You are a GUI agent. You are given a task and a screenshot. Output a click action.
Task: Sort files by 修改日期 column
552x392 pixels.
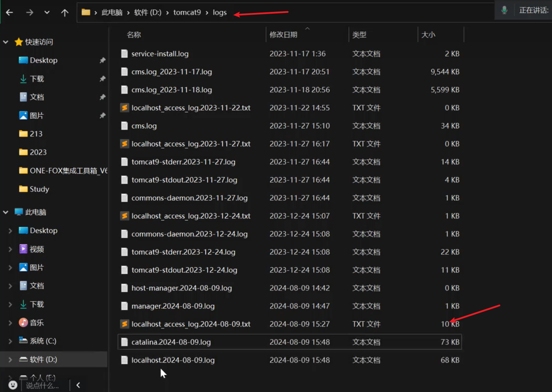[x=283, y=35]
